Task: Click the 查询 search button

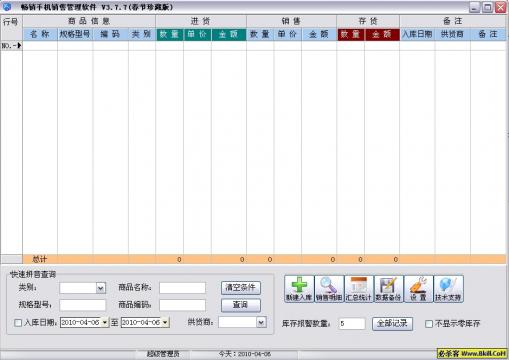Action: point(241,305)
